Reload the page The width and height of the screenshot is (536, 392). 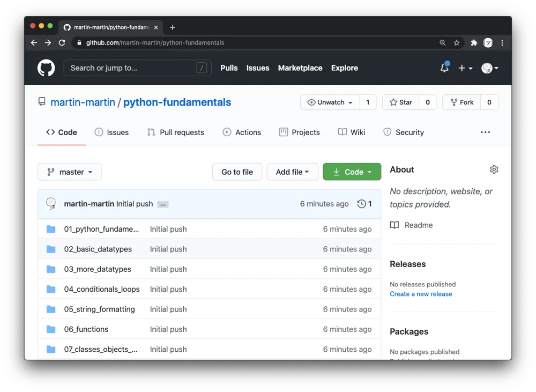pyautogui.click(x=62, y=43)
